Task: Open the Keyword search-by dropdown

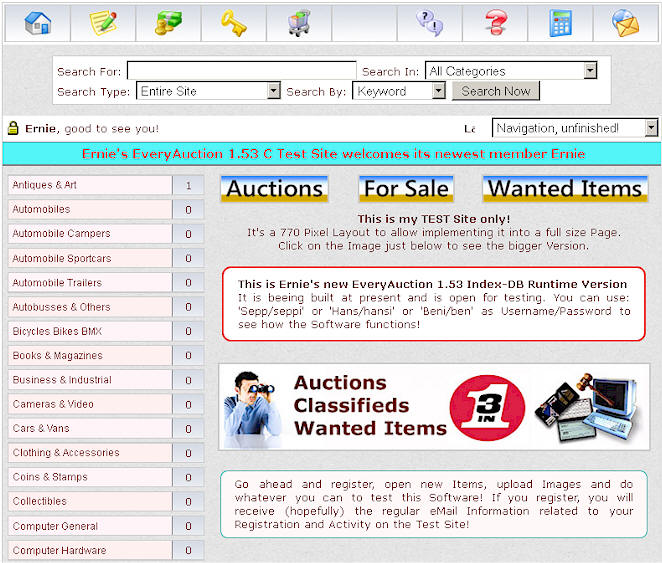Action: click(399, 90)
